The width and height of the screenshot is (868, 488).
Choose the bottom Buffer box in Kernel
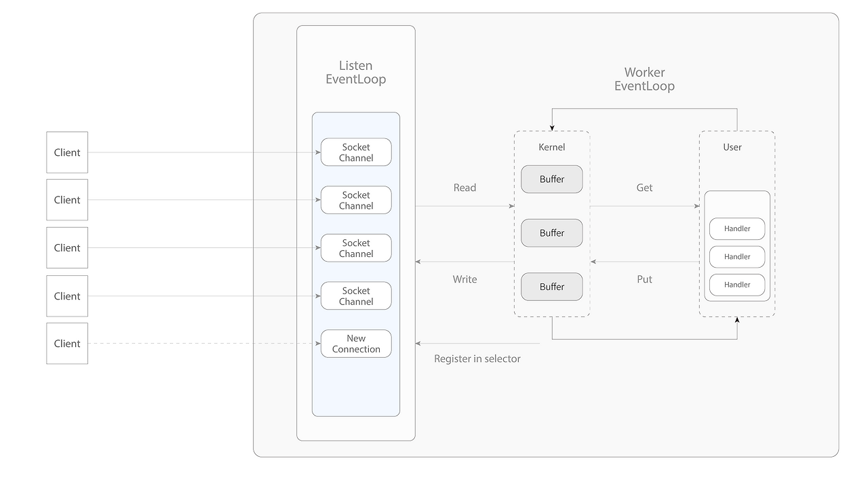coord(552,287)
